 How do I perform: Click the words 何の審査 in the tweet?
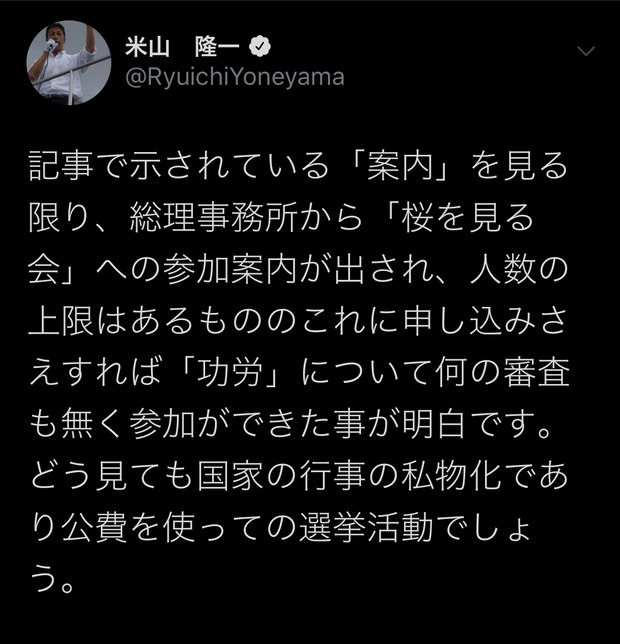503,372
